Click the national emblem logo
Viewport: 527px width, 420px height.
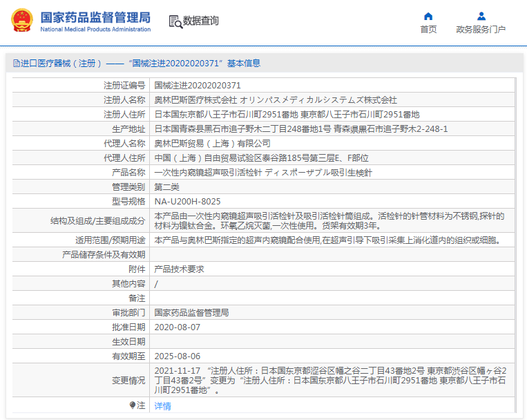pos(22,21)
